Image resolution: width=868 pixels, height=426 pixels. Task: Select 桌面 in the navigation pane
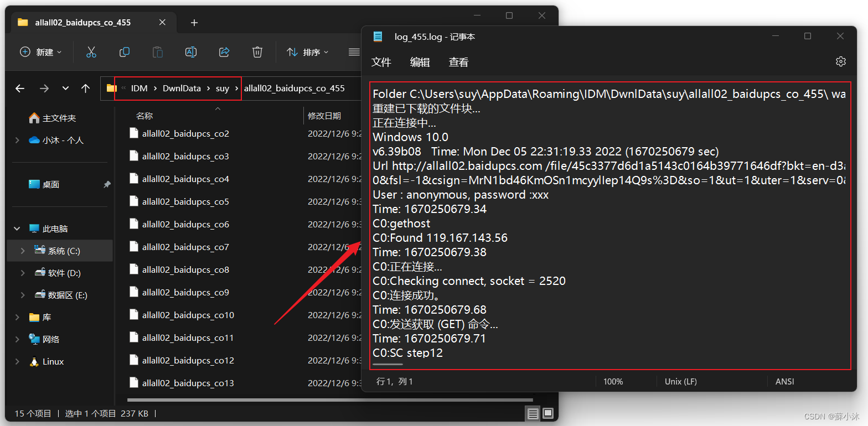[x=51, y=185]
